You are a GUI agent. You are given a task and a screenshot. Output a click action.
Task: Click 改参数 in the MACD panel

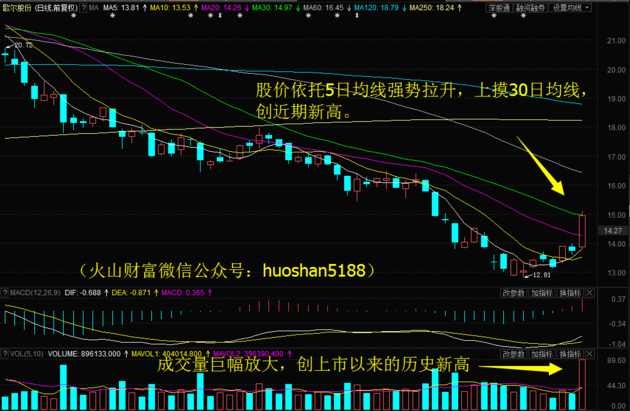point(513,293)
